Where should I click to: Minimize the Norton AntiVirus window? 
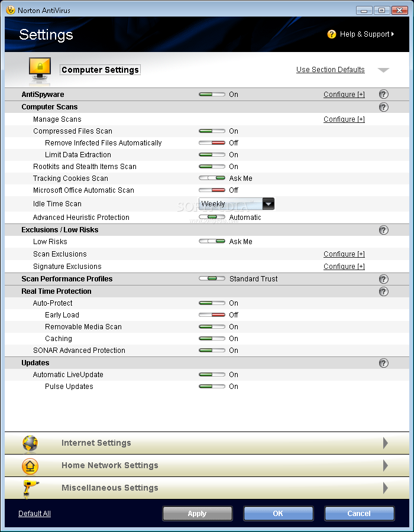[x=364, y=11]
